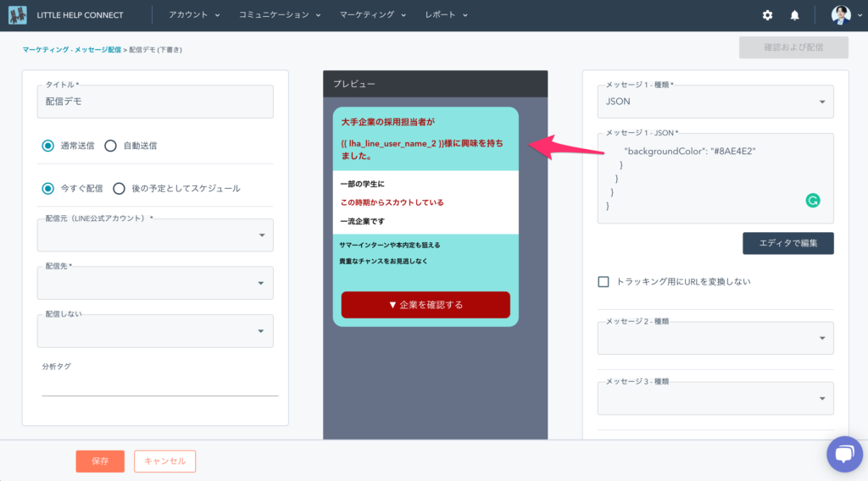This screenshot has width=868, height=481.
Task: Click the orange 保存 button
Action: click(100, 461)
